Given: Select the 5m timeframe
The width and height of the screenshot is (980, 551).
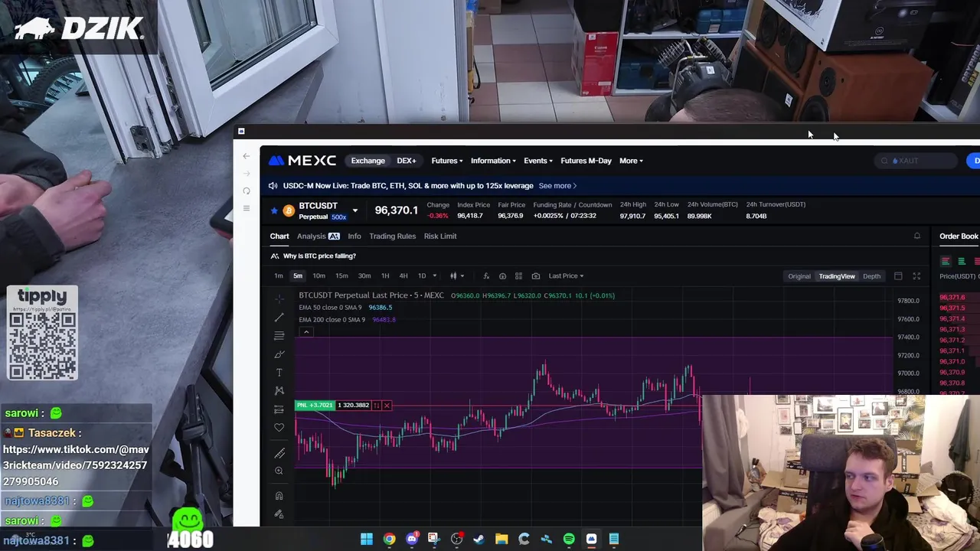Looking at the screenshot, I should (x=298, y=275).
